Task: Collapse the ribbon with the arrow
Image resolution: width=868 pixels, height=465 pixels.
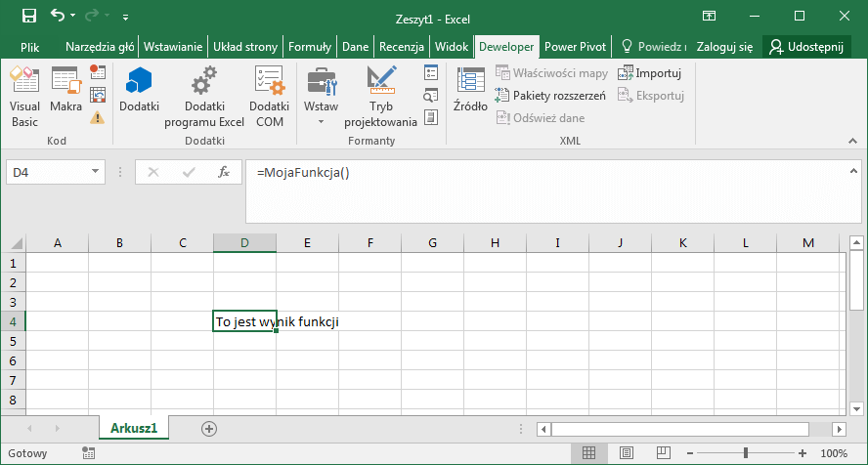Action: (x=852, y=141)
